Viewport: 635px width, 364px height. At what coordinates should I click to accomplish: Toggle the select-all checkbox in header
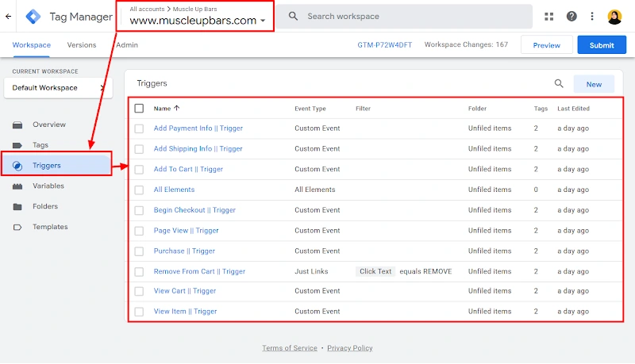pyautogui.click(x=139, y=109)
